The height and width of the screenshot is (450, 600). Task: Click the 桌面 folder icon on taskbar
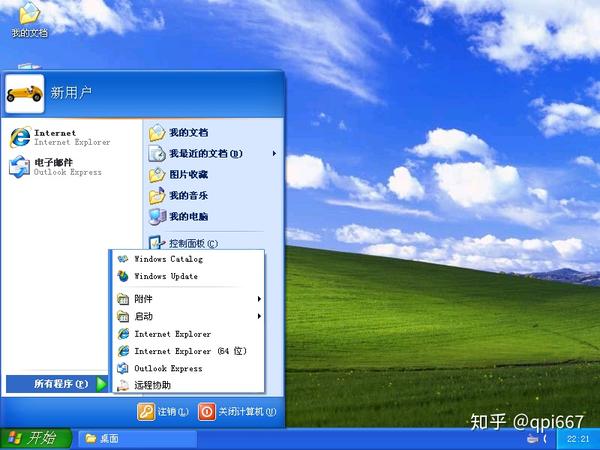[x=91, y=439]
